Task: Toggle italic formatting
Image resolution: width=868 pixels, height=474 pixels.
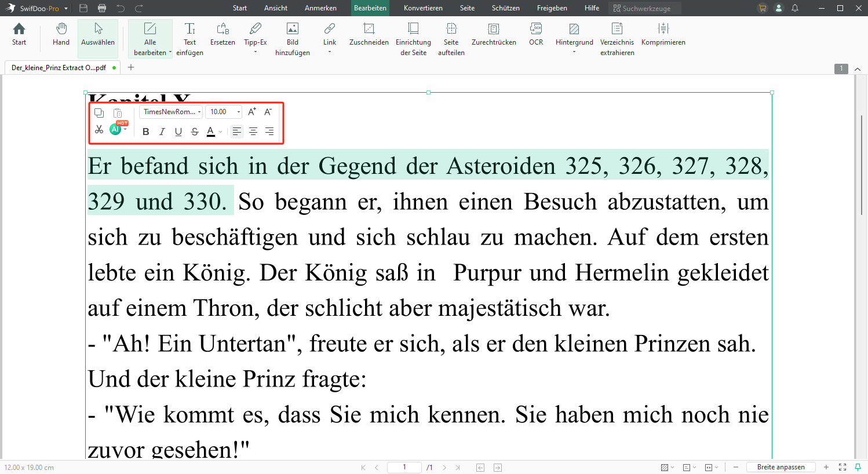Action: coord(162,132)
